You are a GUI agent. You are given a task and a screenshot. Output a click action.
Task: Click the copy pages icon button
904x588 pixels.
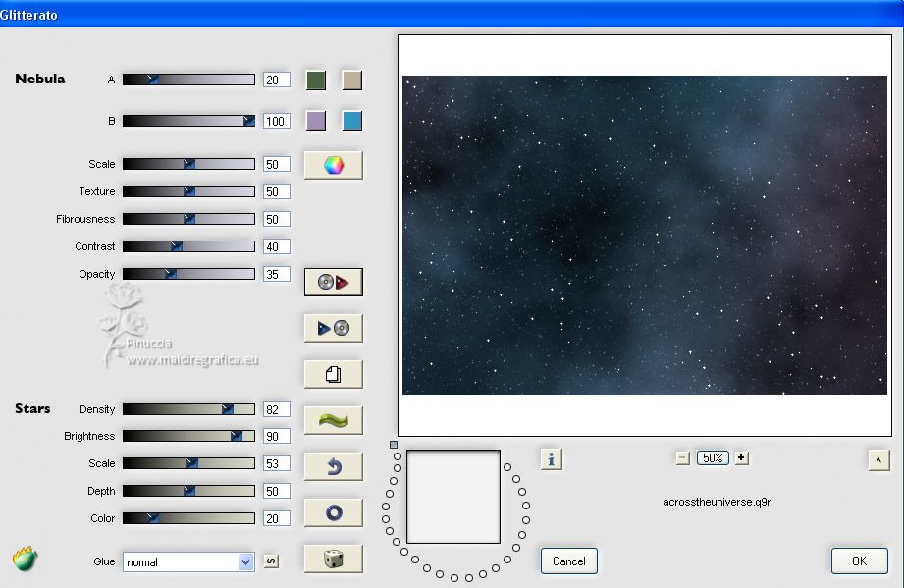pyautogui.click(x=334, y=374)
